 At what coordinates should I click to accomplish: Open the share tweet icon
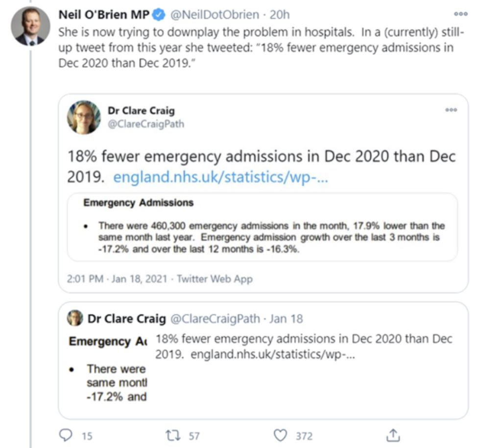[393, 435]
